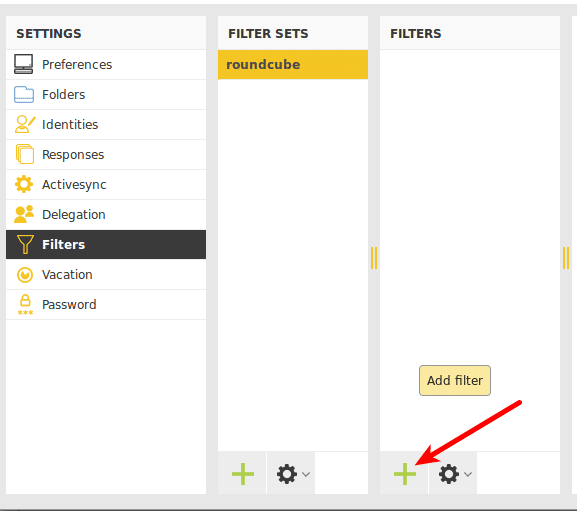Click the Responses stacked pages icon
This screenshot has height=511, width=577.
[x=24, y=154]
